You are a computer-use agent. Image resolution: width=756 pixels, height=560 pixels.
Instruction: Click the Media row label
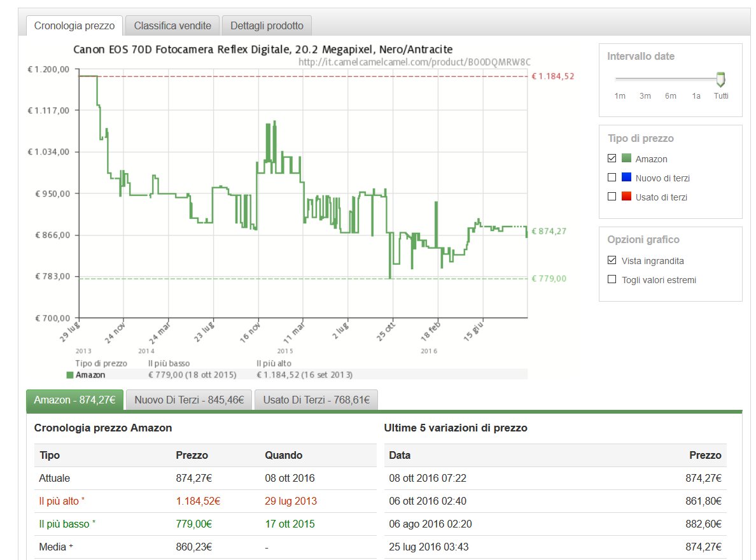pos(56,547)
